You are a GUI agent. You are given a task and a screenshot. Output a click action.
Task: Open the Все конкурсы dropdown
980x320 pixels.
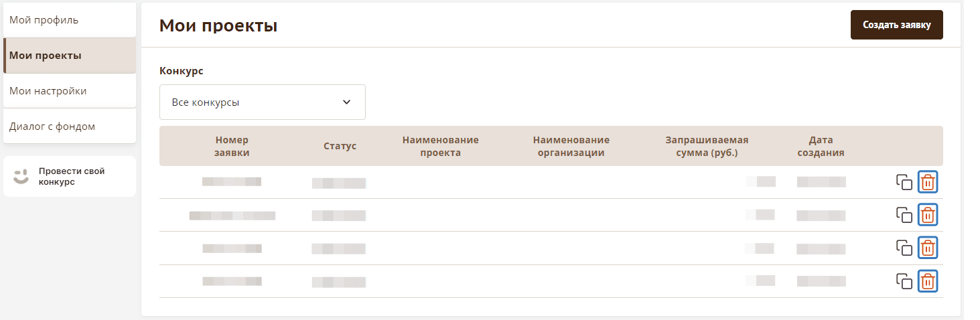[x=262, y=102]
